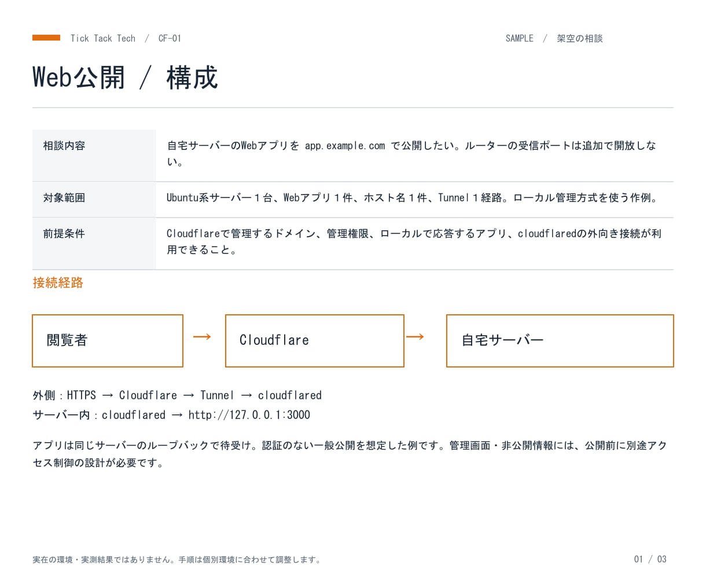Image resolution: width=706 pixels, height=588 pixels.
Task: Click the 'Cloudflare' diagram box
Action: coord(315,341)
